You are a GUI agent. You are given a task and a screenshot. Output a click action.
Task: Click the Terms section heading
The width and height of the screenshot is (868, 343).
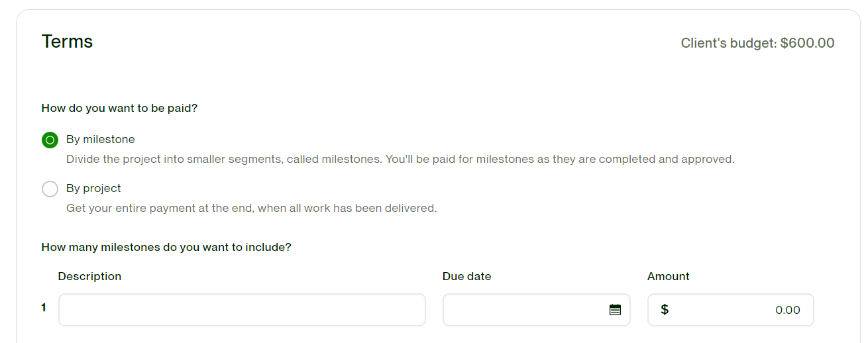tap(67, 42)
